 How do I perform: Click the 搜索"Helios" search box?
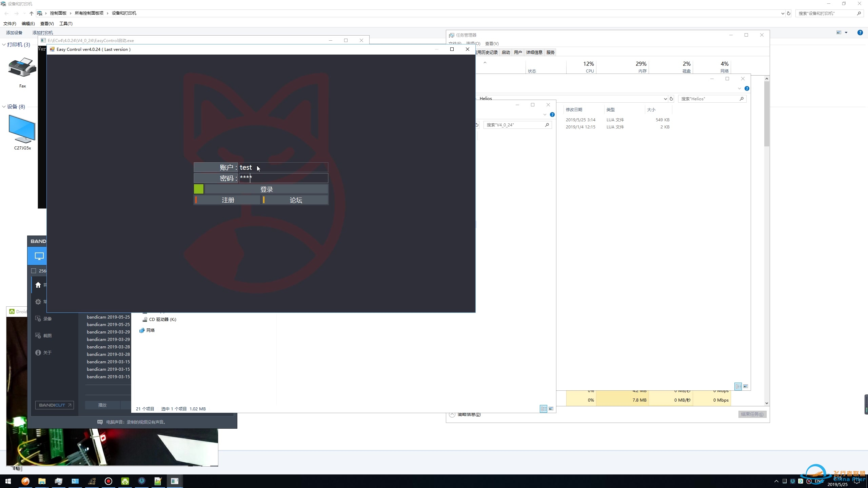coord(712,99)
